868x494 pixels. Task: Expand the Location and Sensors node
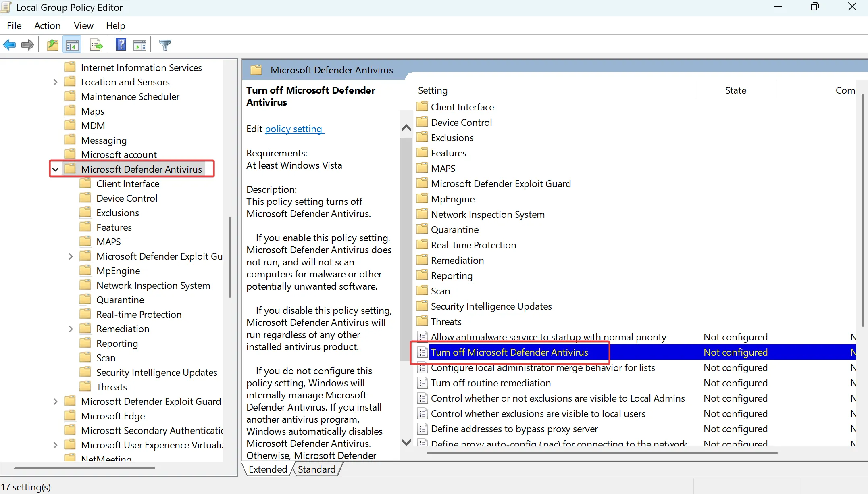[x=55, y=82]
